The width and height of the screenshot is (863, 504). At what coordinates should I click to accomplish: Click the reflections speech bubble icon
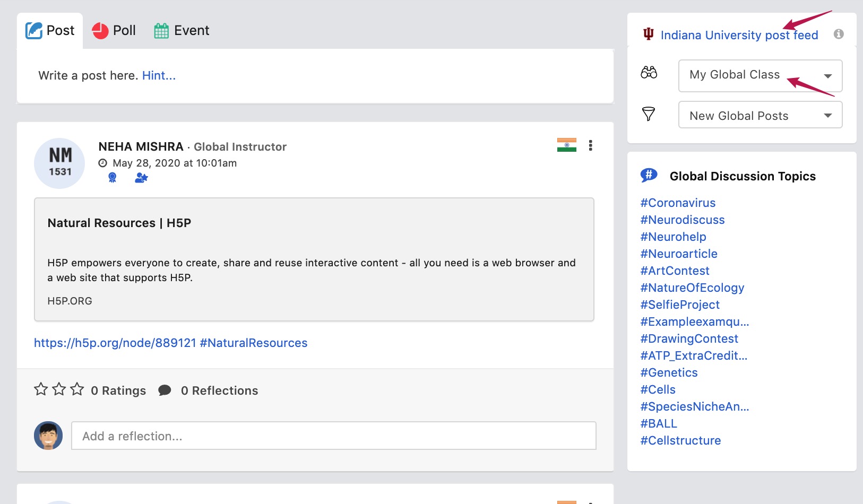click(x=165, y=390)
